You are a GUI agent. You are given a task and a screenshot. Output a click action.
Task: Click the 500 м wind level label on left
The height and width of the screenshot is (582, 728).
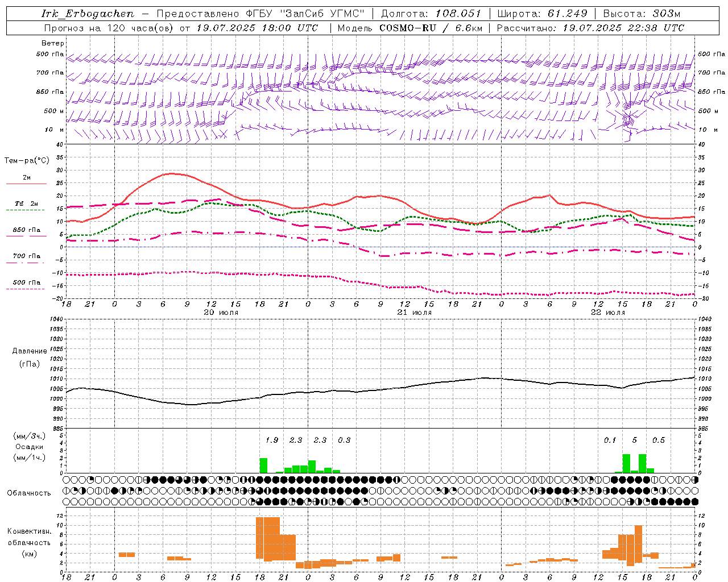coord(55,111)
